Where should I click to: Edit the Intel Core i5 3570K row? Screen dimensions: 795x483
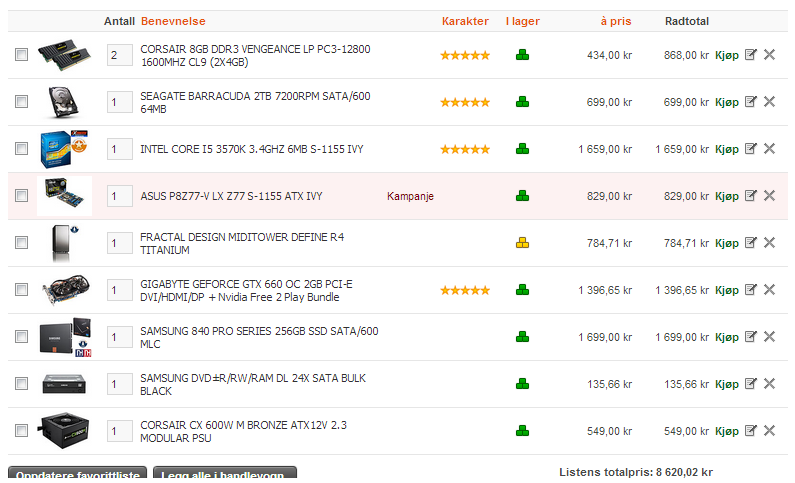coord(751,149)
